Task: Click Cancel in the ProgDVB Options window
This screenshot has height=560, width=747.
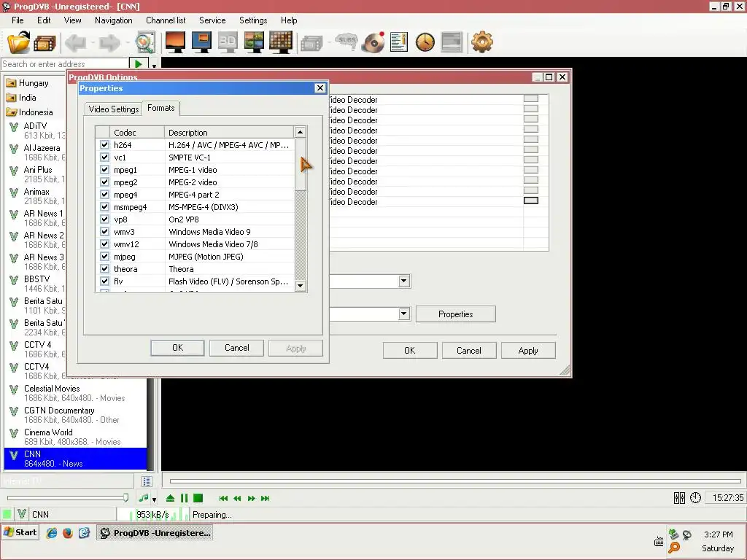Action: 469,351
